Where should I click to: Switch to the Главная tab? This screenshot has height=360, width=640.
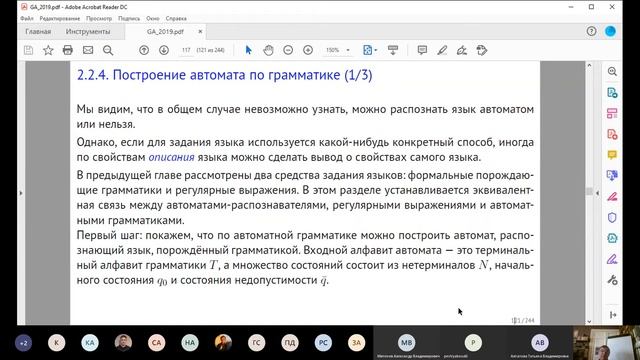coord(38,31)
